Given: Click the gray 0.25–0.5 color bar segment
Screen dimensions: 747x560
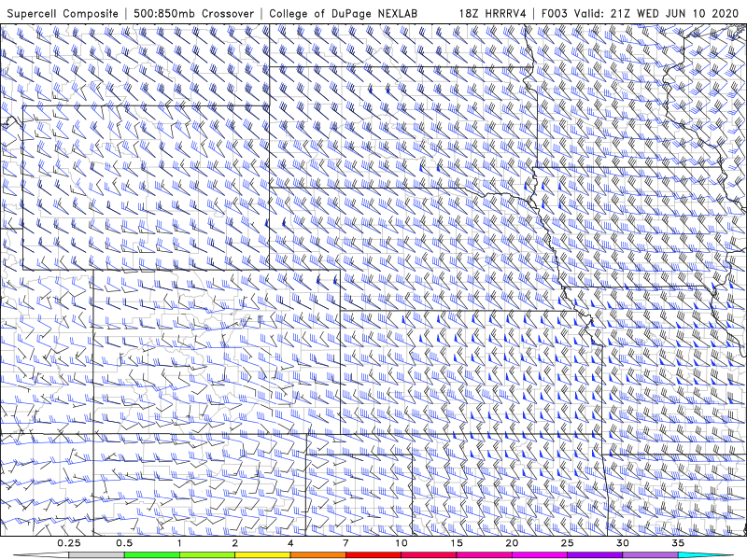Looking at the screenshot, I should (96, 555).
